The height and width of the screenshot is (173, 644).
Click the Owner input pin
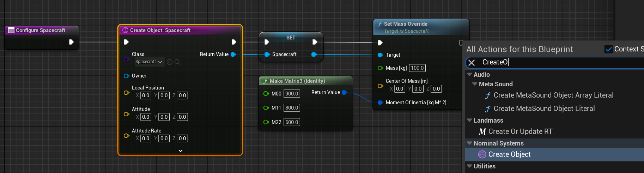[126, 76]
